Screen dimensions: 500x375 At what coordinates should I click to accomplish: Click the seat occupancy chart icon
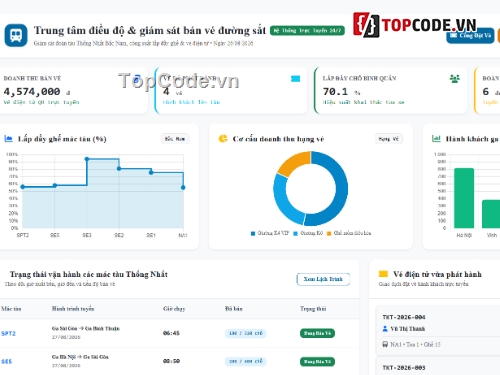pyautogui.click(x=8, y=139)
